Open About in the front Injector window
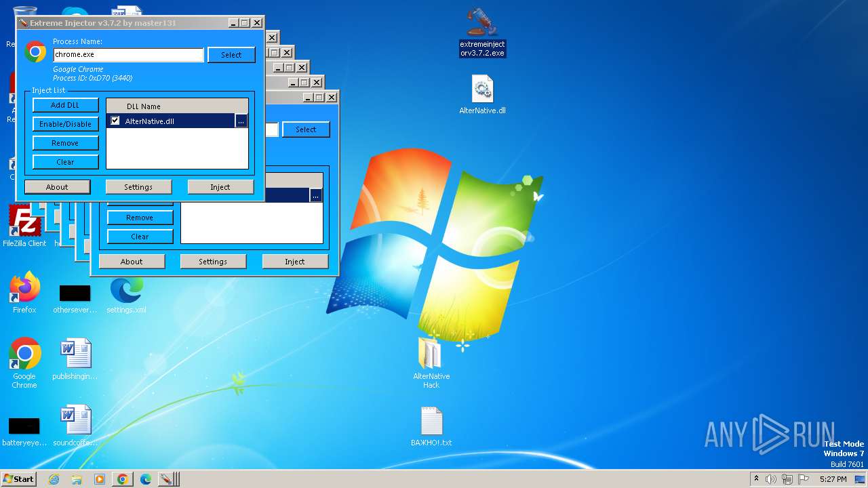 57,187
